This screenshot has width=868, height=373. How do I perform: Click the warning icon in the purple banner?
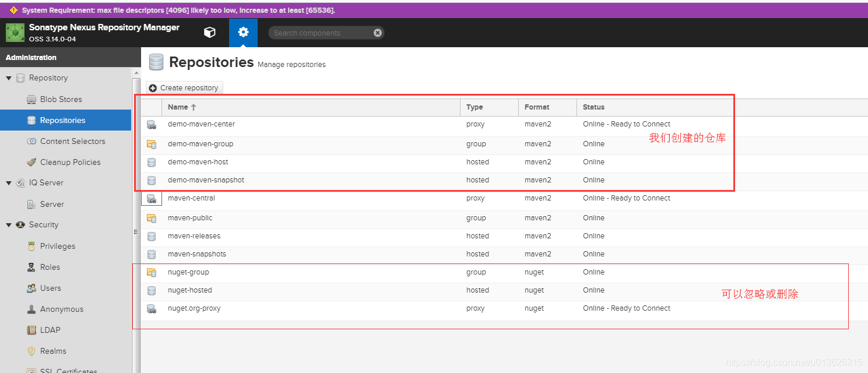[x=13, y=10]
